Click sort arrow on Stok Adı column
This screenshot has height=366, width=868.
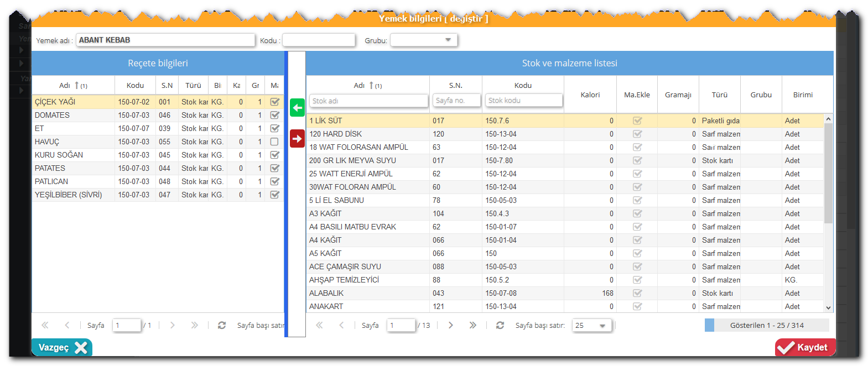[x=372, y=85]
